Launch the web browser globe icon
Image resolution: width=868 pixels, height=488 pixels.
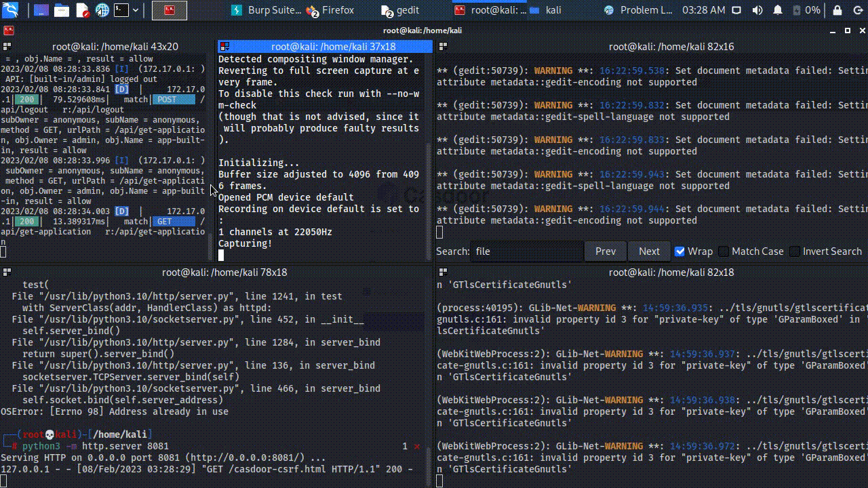click(x=102, y=10)
